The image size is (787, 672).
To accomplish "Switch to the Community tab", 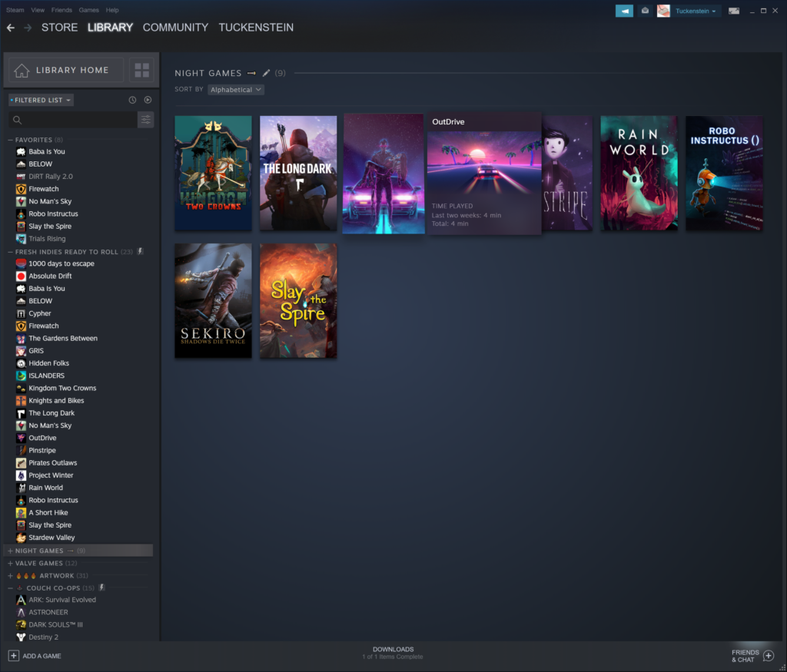I will tap(175, 27).
